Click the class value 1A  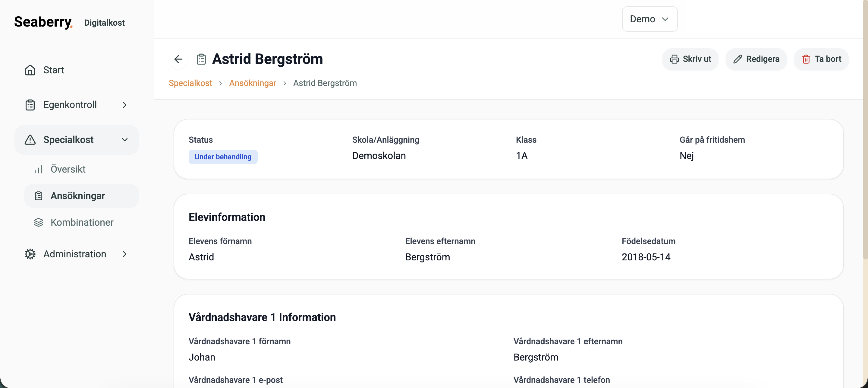pyautogui.click(x=522, y=156)
